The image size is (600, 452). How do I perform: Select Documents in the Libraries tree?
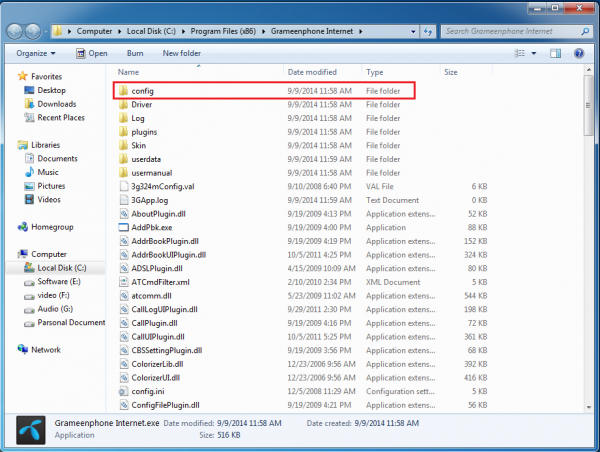pos(57,158)
